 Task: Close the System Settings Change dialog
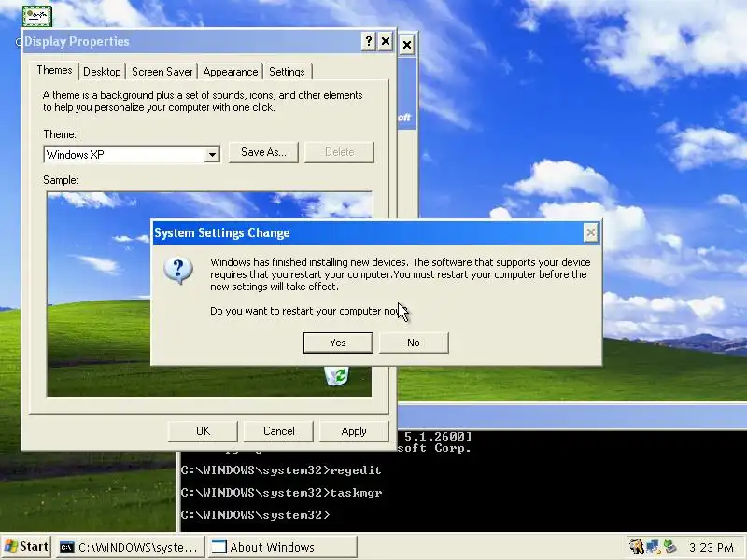coord(591,232)
